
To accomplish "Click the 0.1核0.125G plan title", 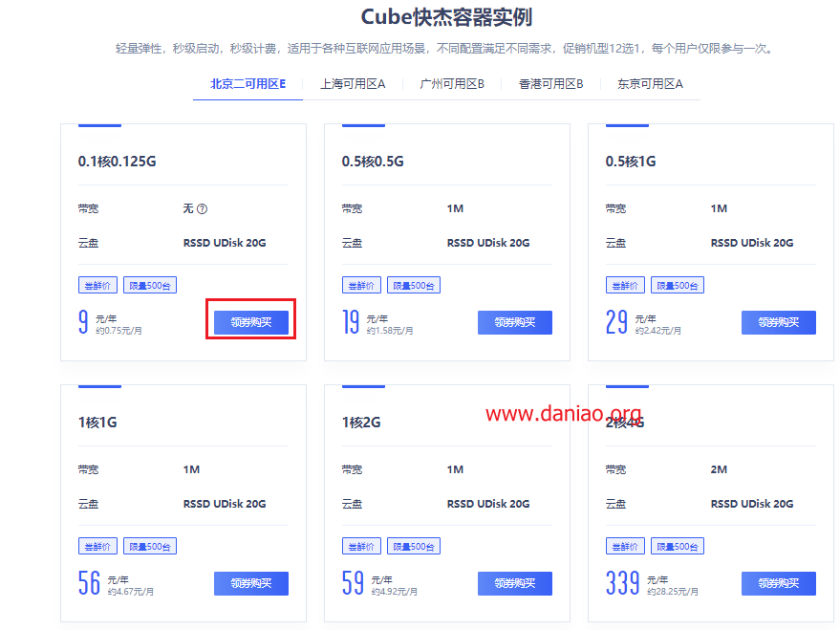I will [117, 162].
